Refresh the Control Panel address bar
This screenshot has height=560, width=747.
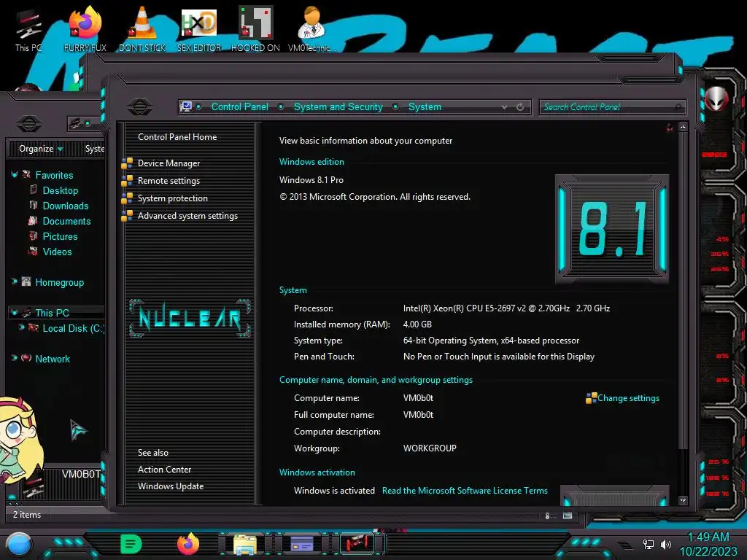coord(520,107)
